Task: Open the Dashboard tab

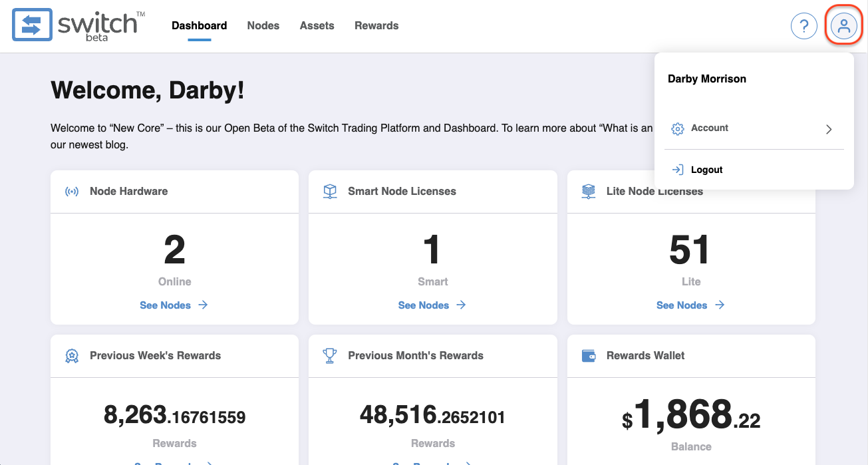Action: [200, 26]
